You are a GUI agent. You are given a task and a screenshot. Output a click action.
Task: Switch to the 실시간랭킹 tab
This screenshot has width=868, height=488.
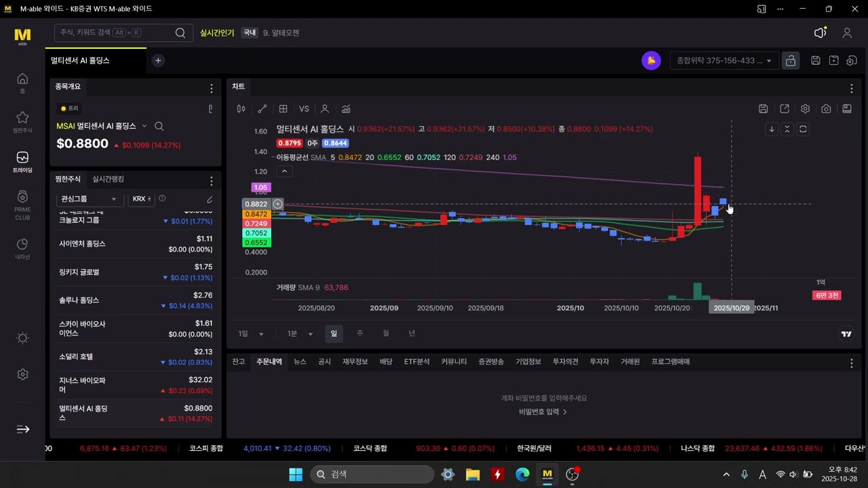108,179
